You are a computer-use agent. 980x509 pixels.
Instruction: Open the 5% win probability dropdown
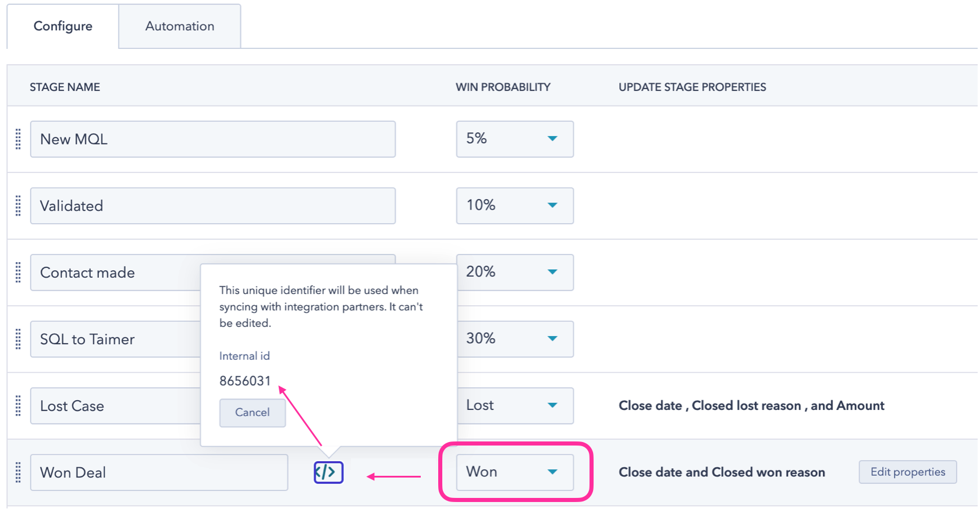tap(514, 139)
